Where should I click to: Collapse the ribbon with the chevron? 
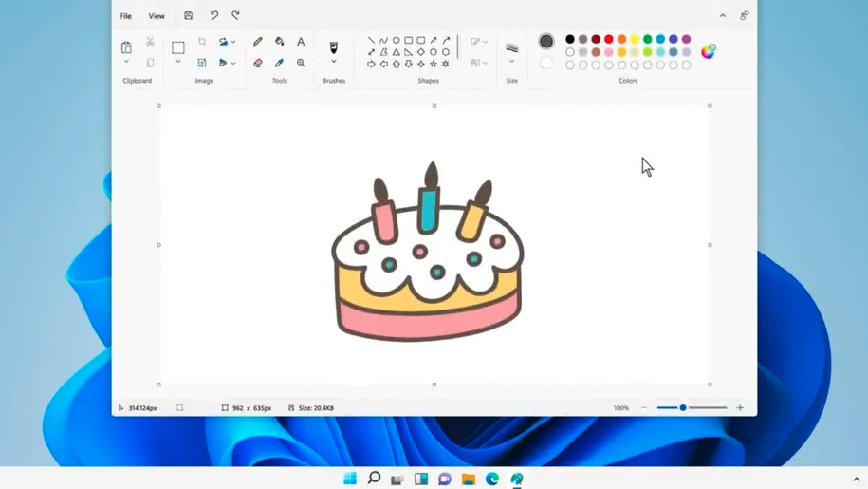[x=723, y=15]
